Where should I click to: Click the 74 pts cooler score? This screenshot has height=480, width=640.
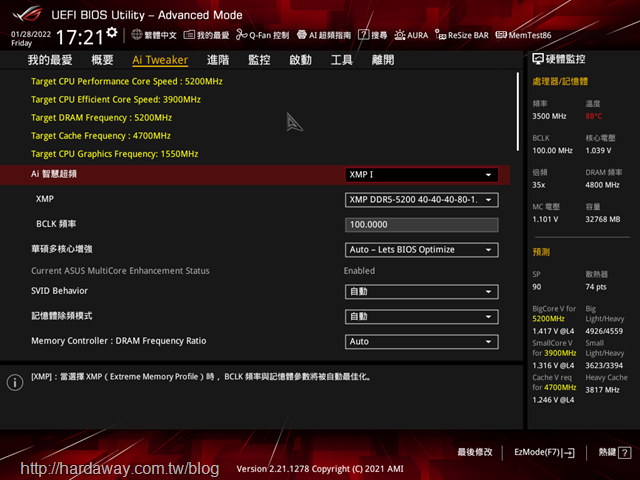[x=596, y=287]
